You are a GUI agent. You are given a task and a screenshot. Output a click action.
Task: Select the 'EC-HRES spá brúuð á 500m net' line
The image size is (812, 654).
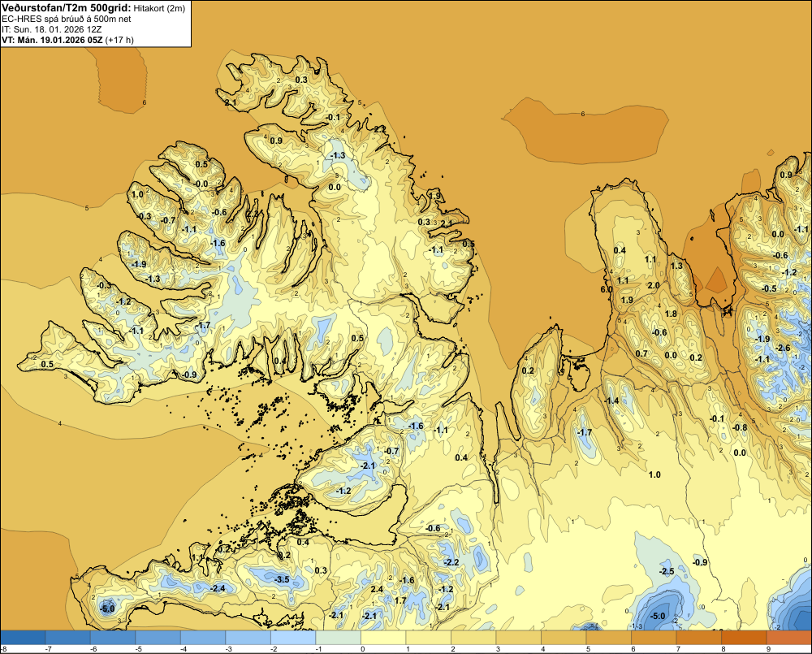(x=67, y=19)
